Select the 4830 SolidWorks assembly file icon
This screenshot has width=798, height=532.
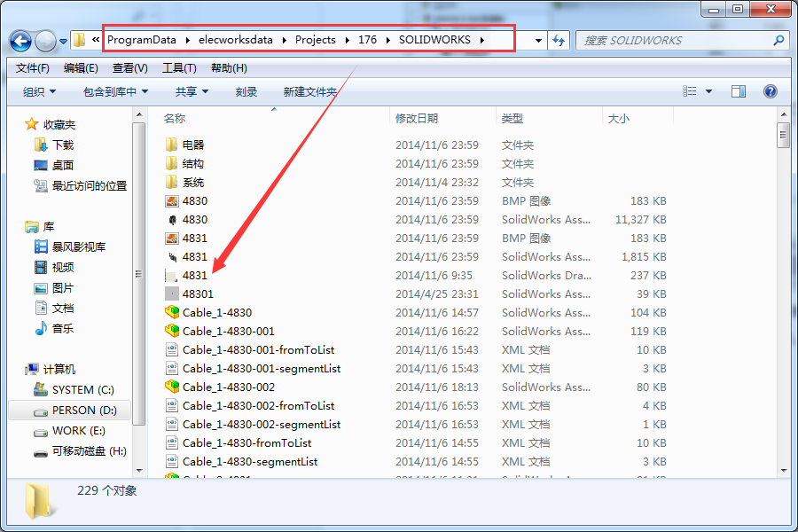(x=173, y=220)
